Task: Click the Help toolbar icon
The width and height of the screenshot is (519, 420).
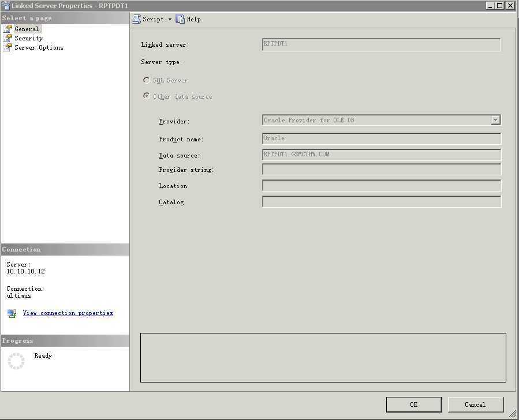Action: point(180,19)
